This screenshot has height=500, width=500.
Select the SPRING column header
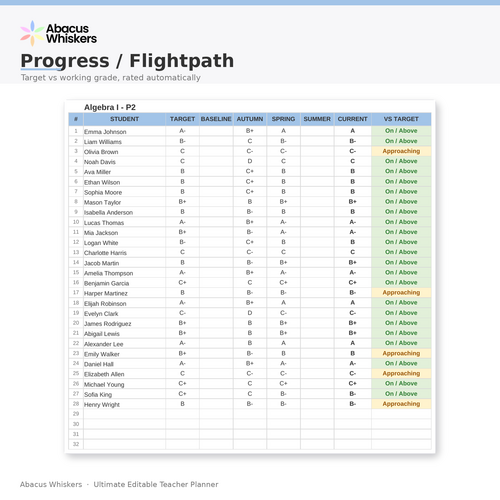[283, 119]
